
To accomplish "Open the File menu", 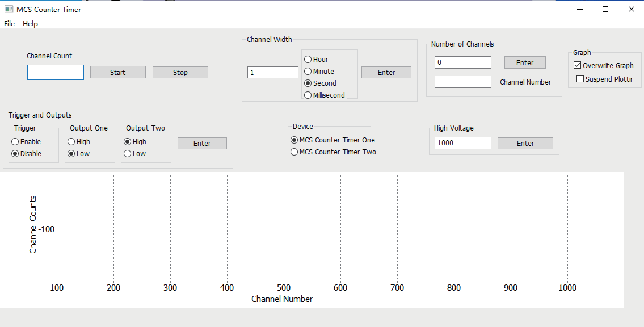I will coord(9,24).
